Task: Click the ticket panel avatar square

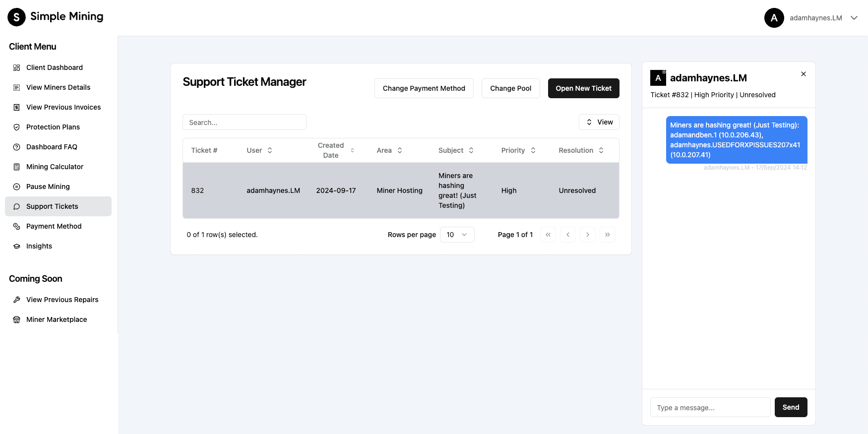Action: click(x=658, y=78)
